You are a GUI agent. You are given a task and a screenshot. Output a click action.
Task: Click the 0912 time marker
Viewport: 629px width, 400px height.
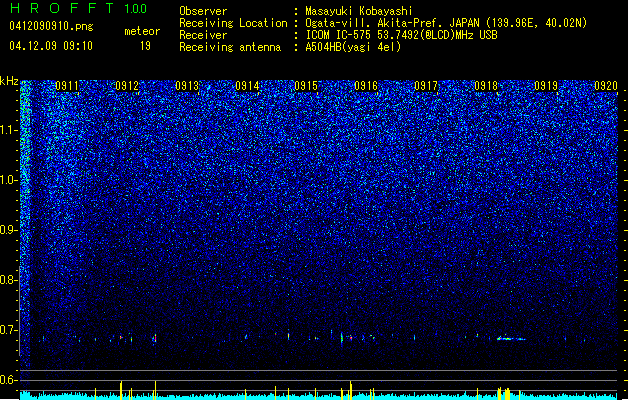pyautogui.click(x=127, y=86)
